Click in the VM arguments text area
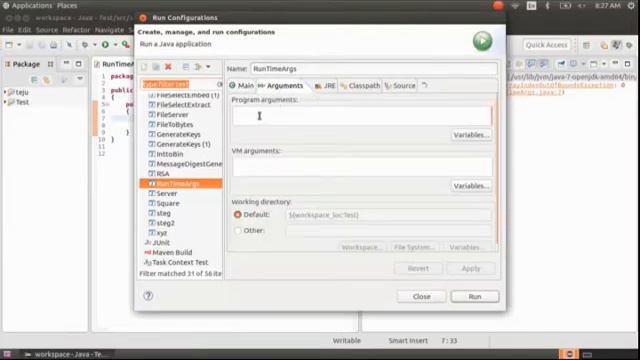The height and width of the screenshot is (360, 640). click(x=362, y=167)
